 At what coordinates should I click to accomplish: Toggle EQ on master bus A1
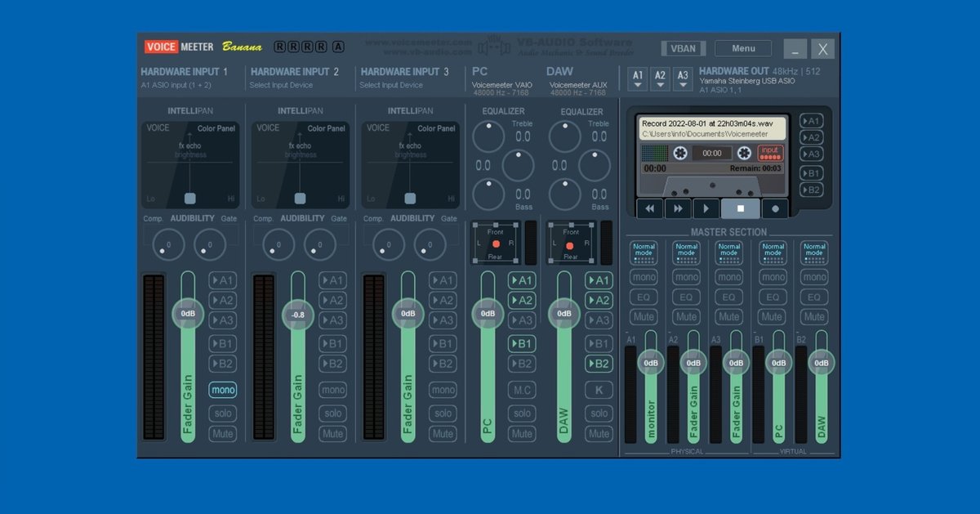pyautogui.click(x=644, y=297)
